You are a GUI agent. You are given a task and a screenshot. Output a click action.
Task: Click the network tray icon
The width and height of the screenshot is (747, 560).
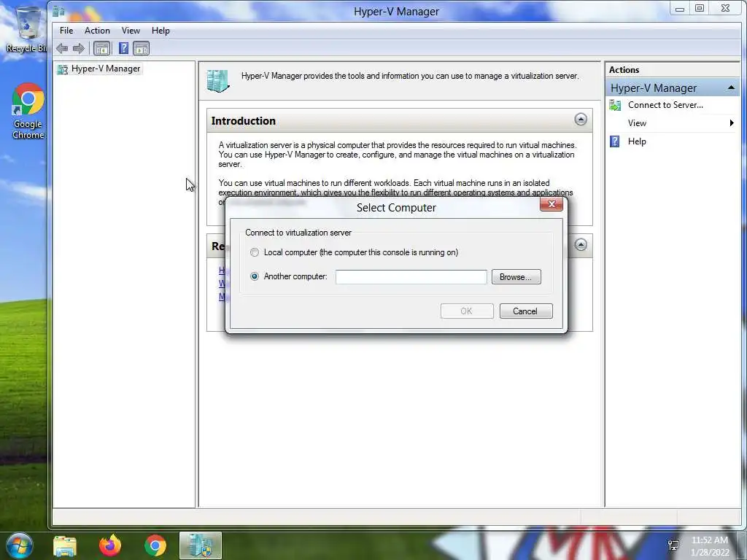(673, 545)
